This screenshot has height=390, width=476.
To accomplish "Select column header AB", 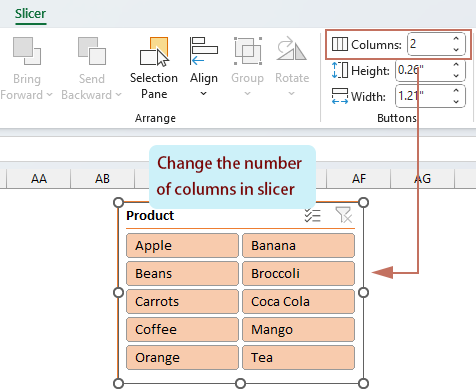I will tap(102, 179).
